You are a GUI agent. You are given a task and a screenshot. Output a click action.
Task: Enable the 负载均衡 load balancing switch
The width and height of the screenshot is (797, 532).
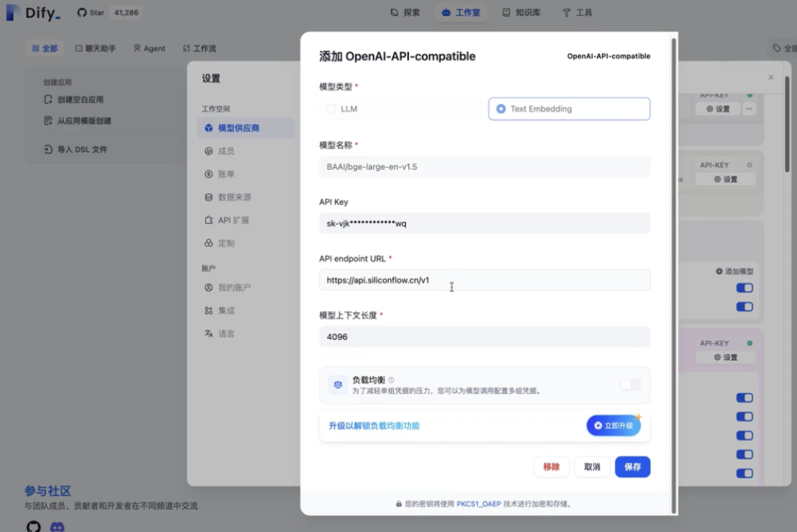(x=630, y=384)
